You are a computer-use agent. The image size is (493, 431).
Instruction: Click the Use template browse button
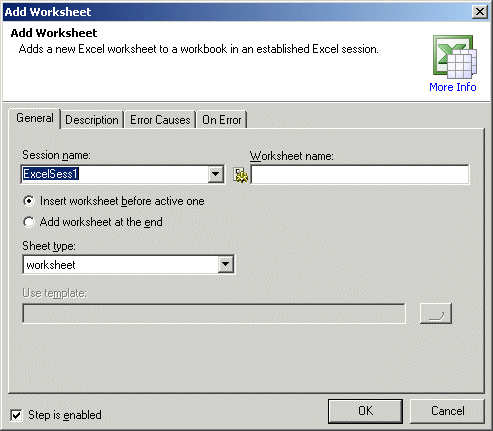(x=436, y=313)
